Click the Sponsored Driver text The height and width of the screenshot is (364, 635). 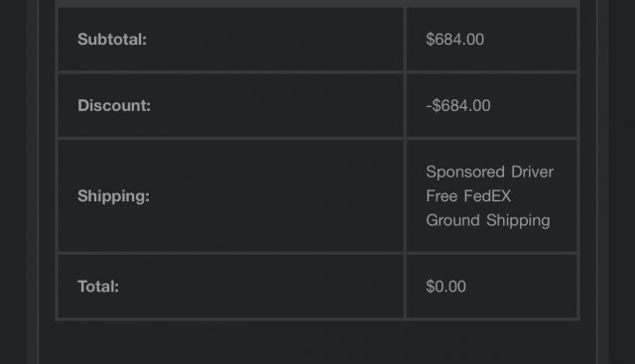pyautogui.click(x=489, y=172)
